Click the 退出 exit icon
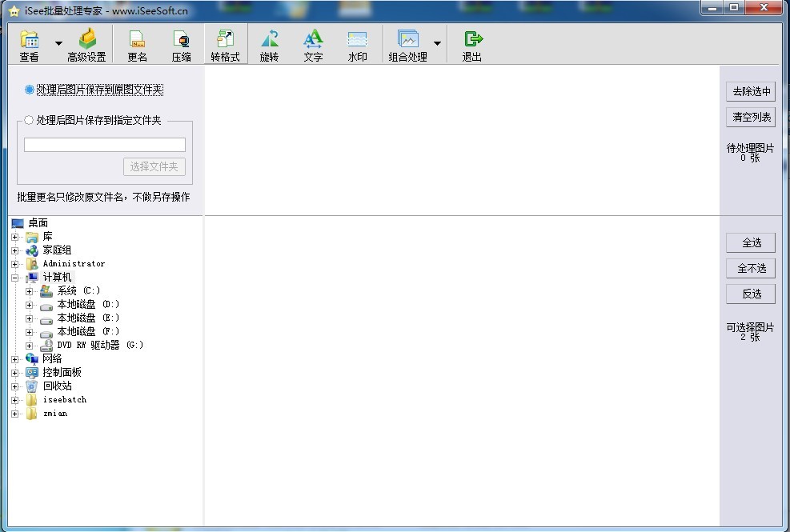Viewport: 790px width, 532px height. click(472, 46)
